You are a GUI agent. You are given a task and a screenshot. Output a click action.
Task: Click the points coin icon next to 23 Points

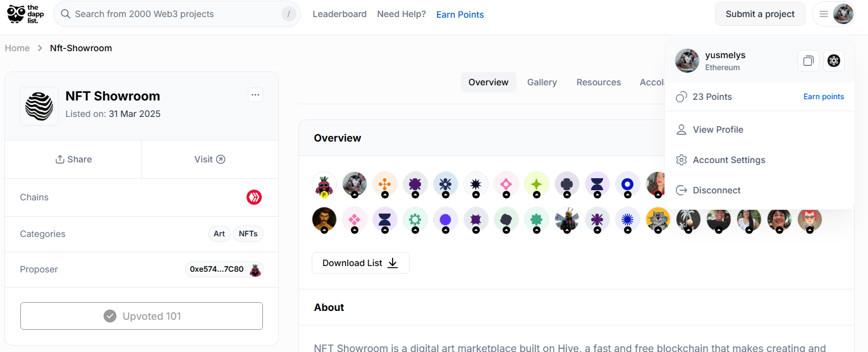point(682,97)
